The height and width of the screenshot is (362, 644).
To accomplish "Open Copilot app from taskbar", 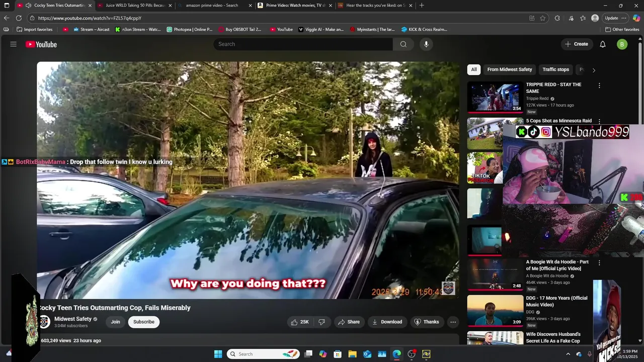I will click(323, 354).
